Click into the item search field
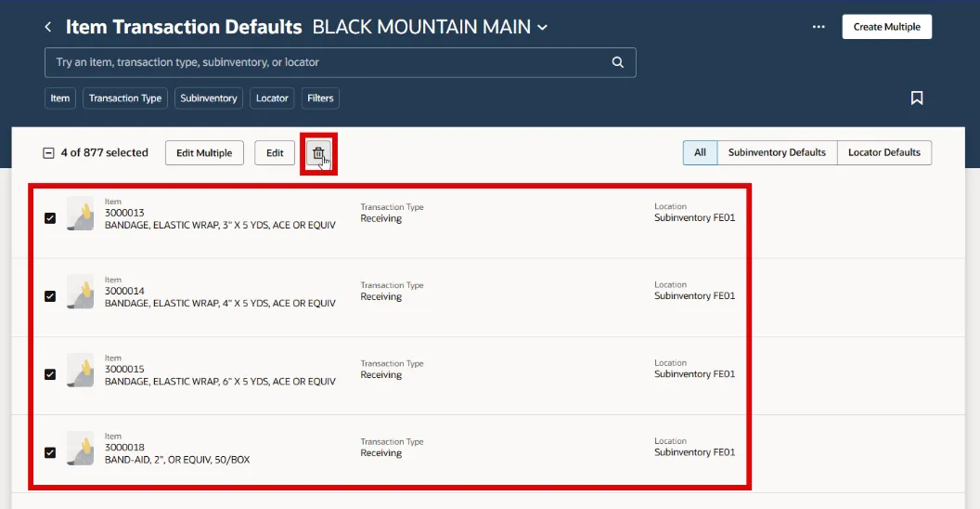This screenshot has width=980, height=509. (325, 62)
